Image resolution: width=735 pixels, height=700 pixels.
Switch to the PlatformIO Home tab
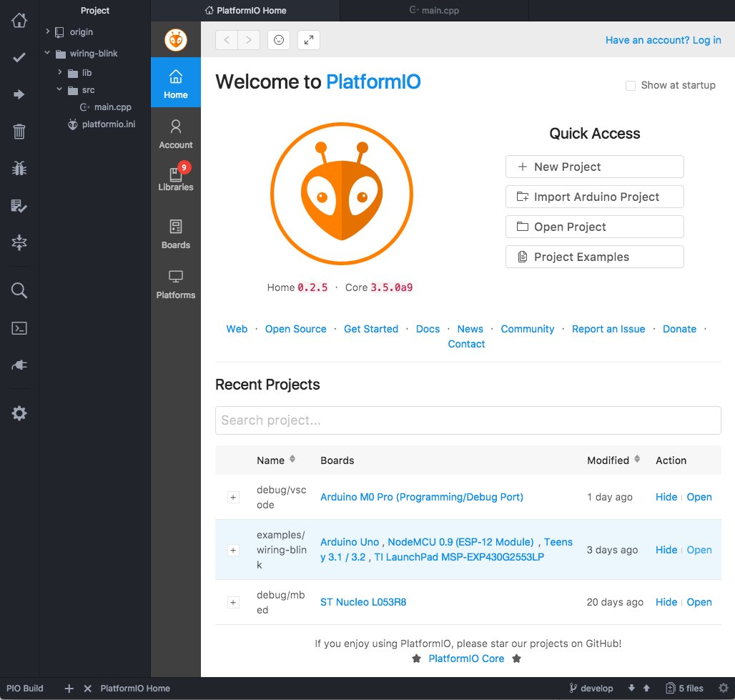click(246, 10)
